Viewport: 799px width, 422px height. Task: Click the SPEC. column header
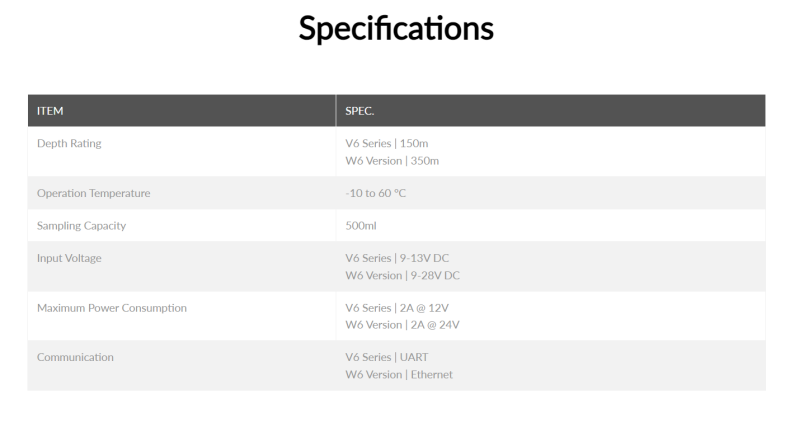(x=360, y=111)
